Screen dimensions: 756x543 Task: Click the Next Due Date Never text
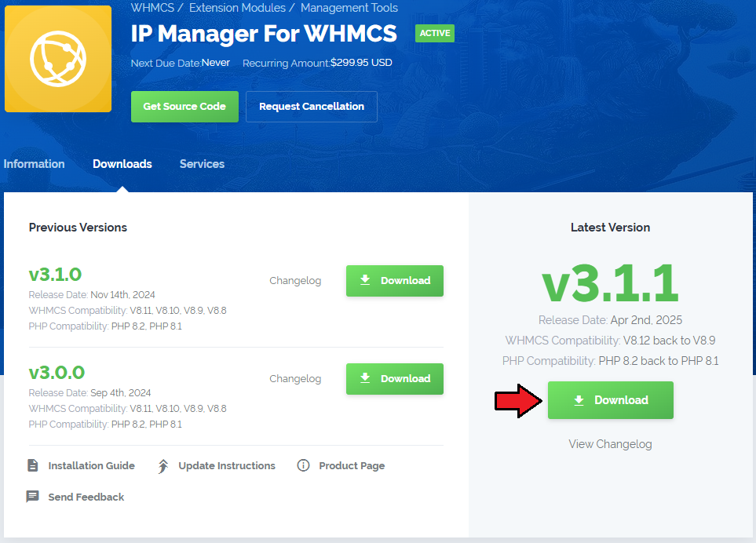[181, 63]
